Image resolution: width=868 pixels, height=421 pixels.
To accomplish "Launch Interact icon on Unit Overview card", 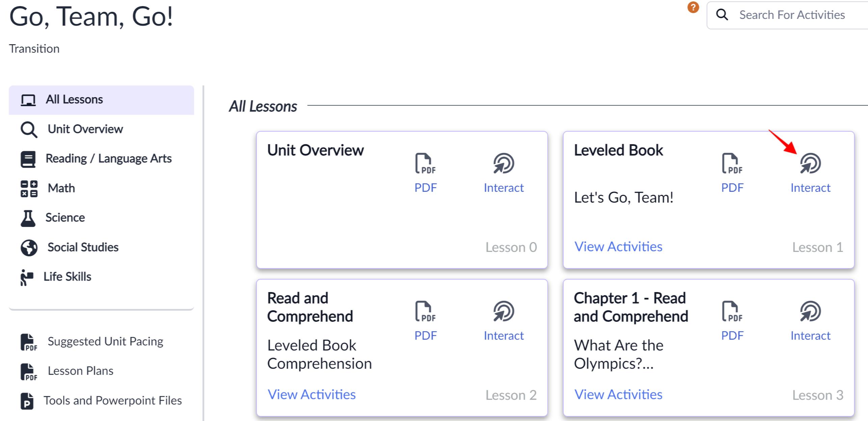I will coord(504,163).
